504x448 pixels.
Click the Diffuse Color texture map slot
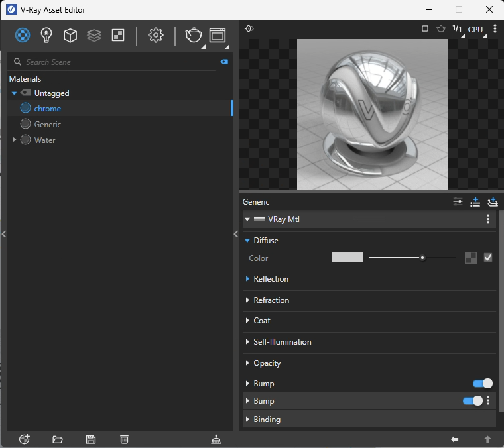tap(471, 258)
